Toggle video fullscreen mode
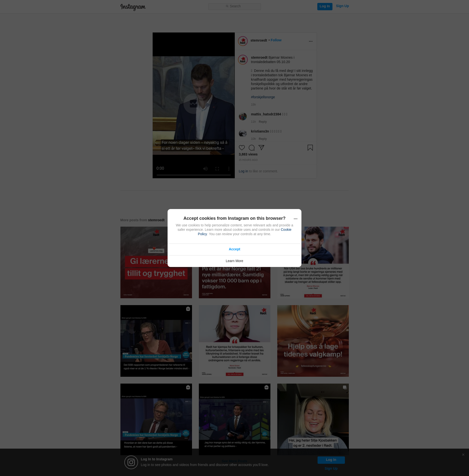 (x=217, y=168)
